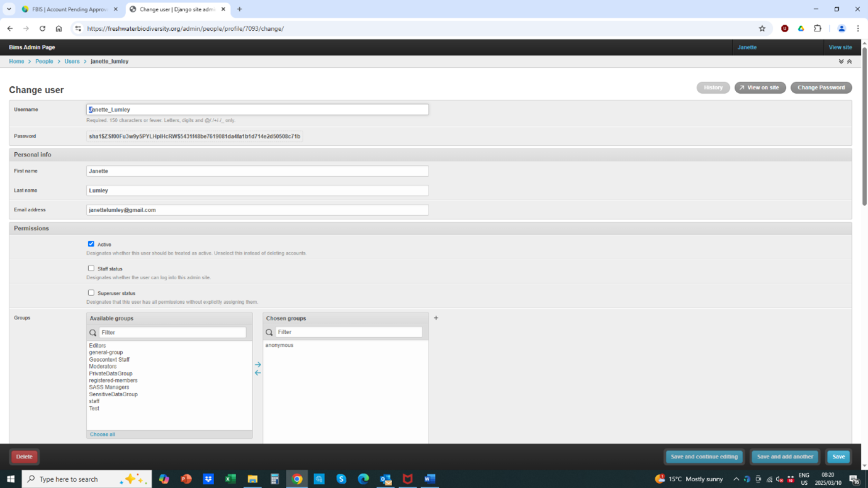This screenshot has width=868, height=488.
Task: Close the Change user Django tab
Action: [223, 9]
